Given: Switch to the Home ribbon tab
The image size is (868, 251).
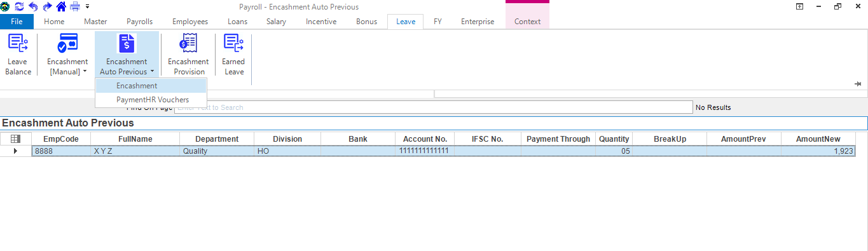Looking at the screenshot, I should (x=54, y=22).
